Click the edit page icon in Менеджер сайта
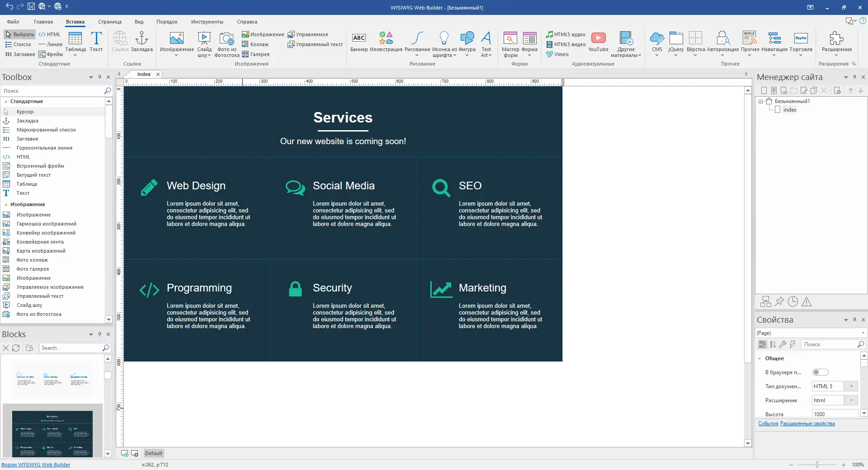 (x=804, y=90)
